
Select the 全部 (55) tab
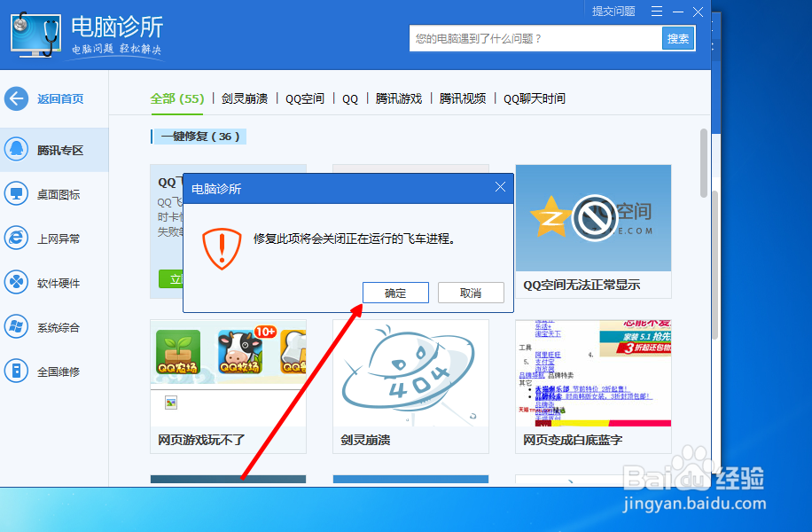177,98
